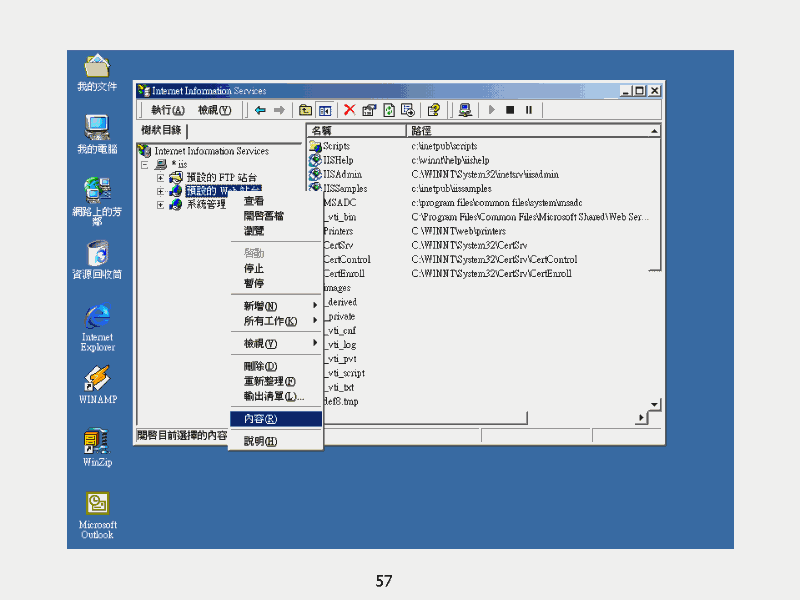Open the 執行(A) toolbar menu

coord(168,110)
